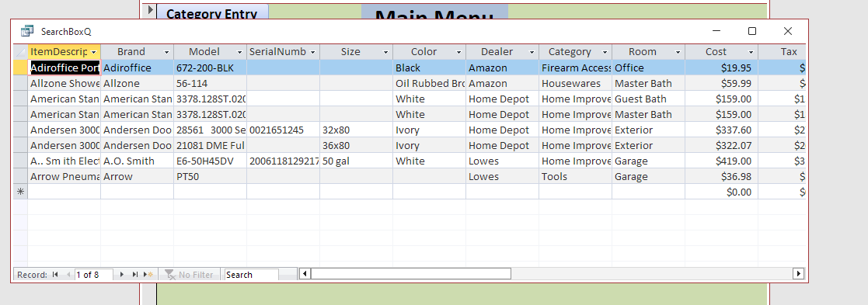The image size is (868, 305).
Task: Click cost cell '$337.60'
Action: (721, 130)
